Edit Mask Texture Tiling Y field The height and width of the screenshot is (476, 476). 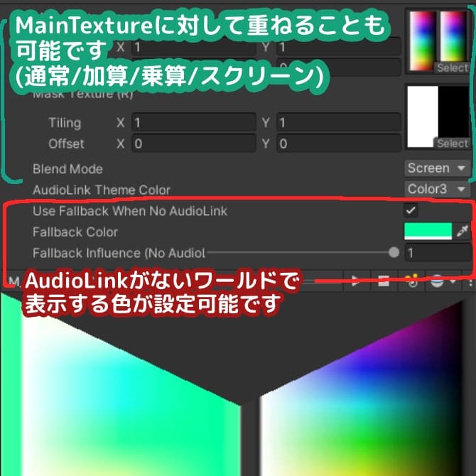(338, 123)
